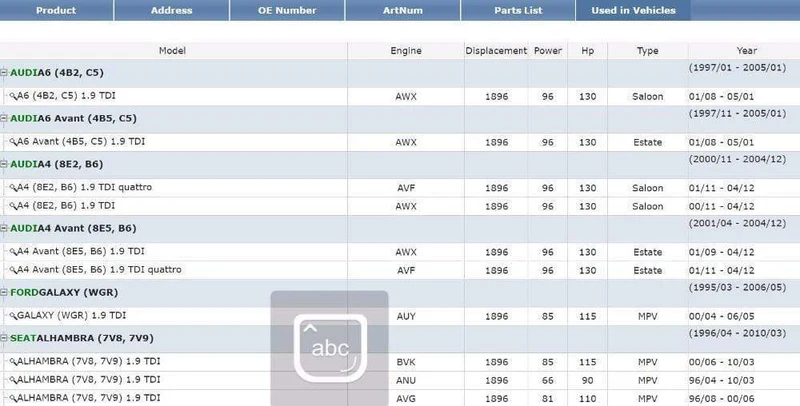Collapse the SEAT ALHAMBRA (7V8, 7V9) group
Viewport: 800px width, 406px height.
click(4, 338)
